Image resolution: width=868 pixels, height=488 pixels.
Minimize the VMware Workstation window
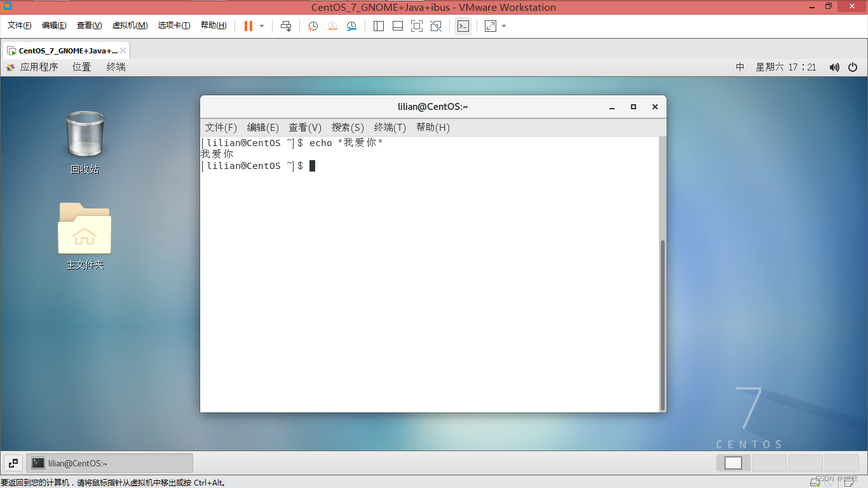813,7
